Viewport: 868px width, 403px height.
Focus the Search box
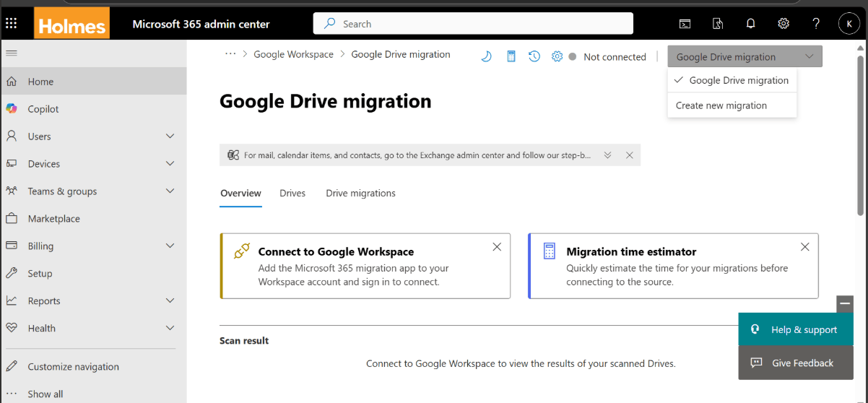point(473,24)
